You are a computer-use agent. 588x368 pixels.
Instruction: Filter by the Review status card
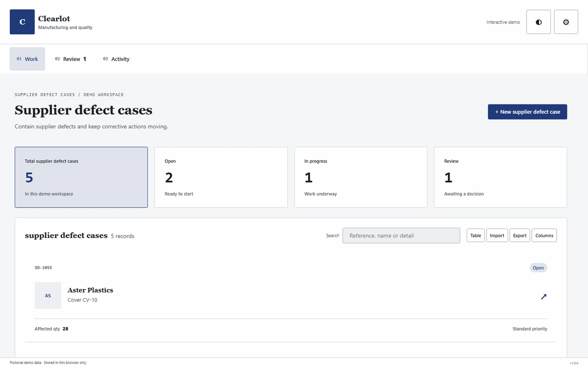(x=501, y=177)
